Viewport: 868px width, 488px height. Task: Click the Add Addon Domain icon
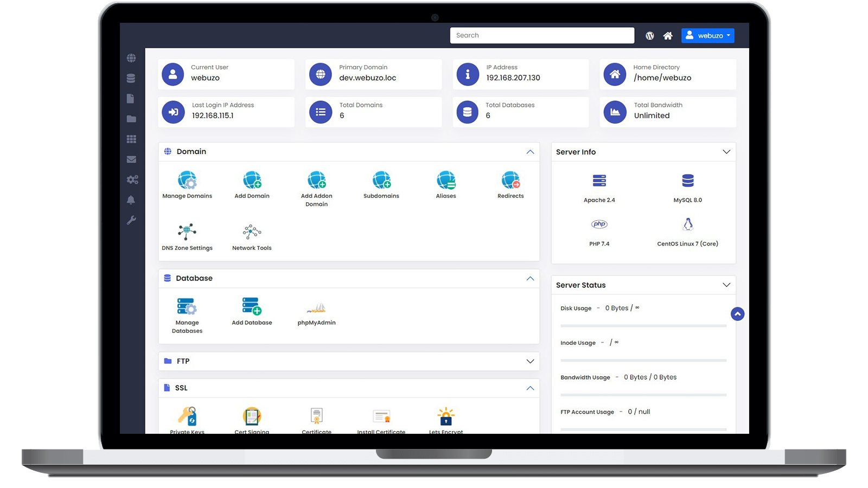(x=316, y=181)
